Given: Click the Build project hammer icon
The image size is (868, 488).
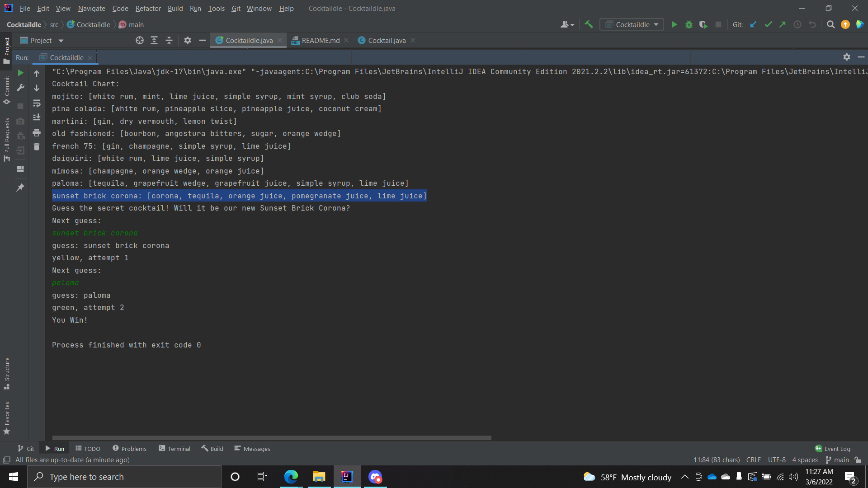Looking at the screenshot, I should tap(589, 25).
